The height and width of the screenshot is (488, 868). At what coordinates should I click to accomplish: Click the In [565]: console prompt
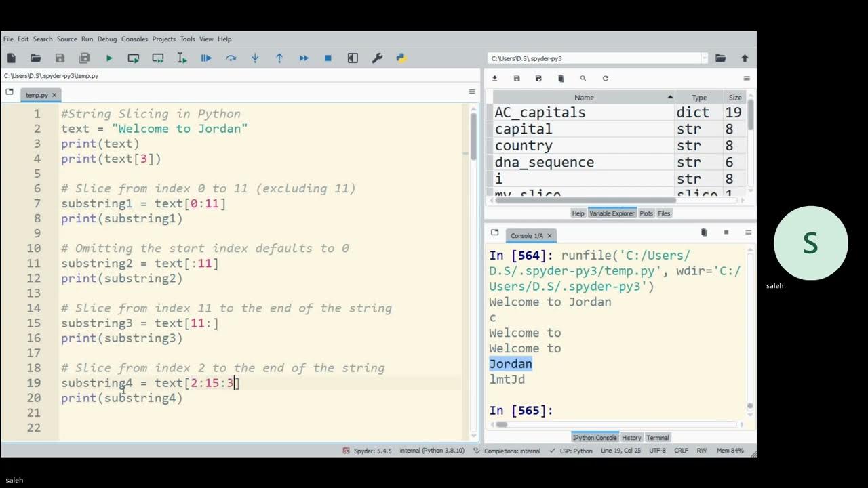coord(521,411)
